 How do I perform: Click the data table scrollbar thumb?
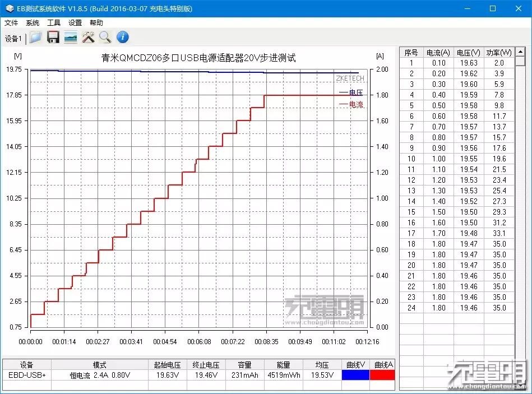pos(520,61)
